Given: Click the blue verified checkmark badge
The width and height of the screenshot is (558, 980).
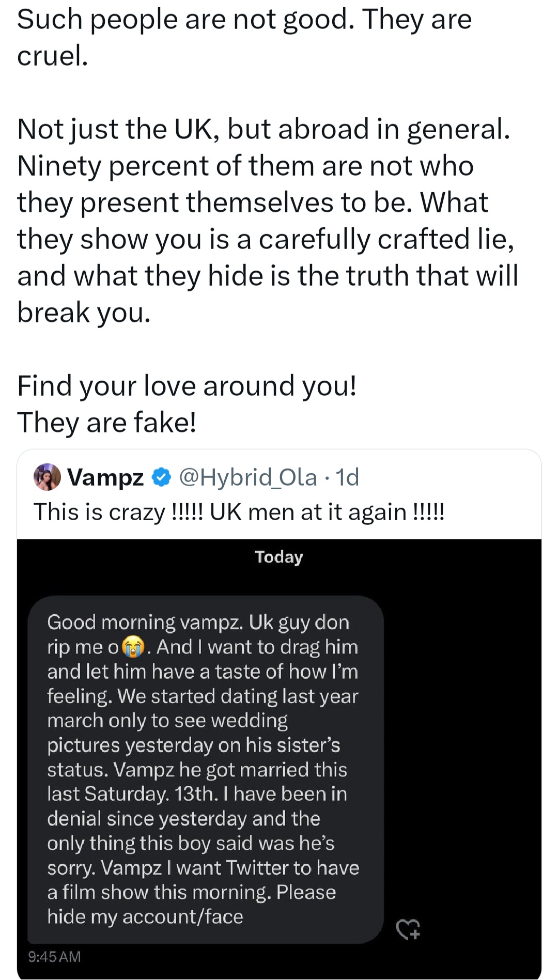Looking at the screenshot, I should coord(161,477).
